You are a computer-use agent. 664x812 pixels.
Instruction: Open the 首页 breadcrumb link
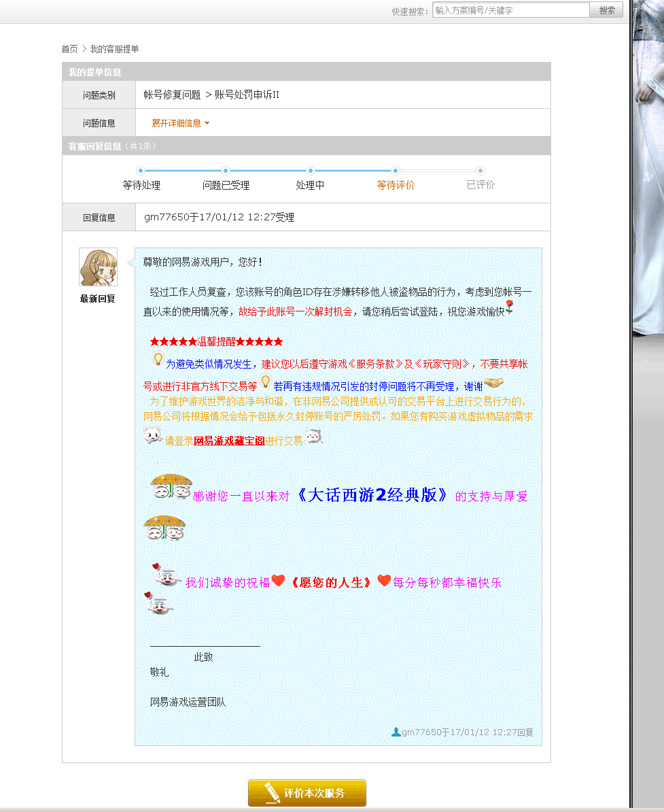point(69,49)
